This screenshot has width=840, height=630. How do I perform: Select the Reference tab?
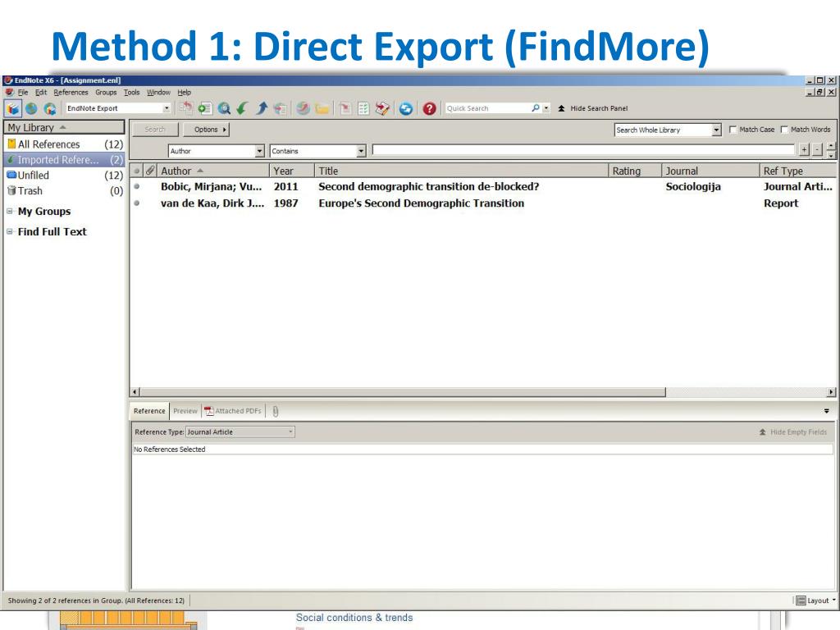point(149,411)
